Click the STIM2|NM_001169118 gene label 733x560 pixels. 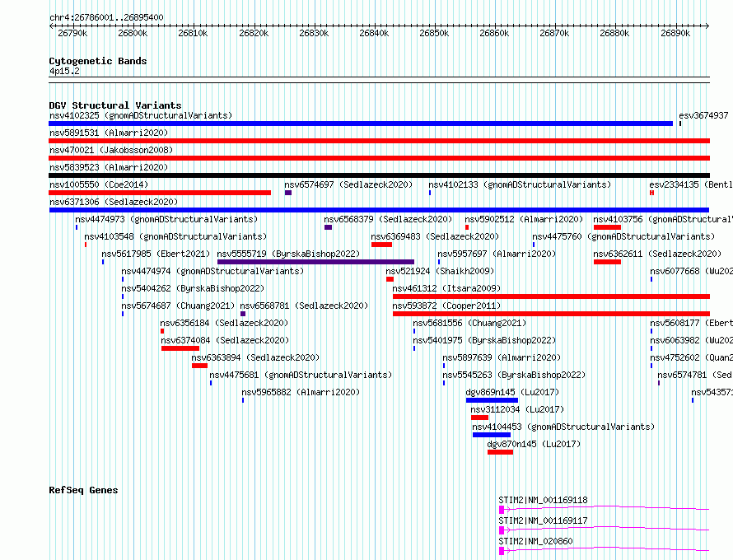(543, 500)
